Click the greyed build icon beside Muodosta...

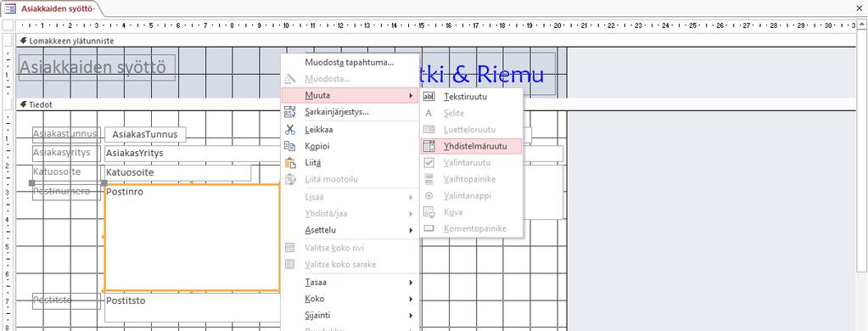coord(290,79)
